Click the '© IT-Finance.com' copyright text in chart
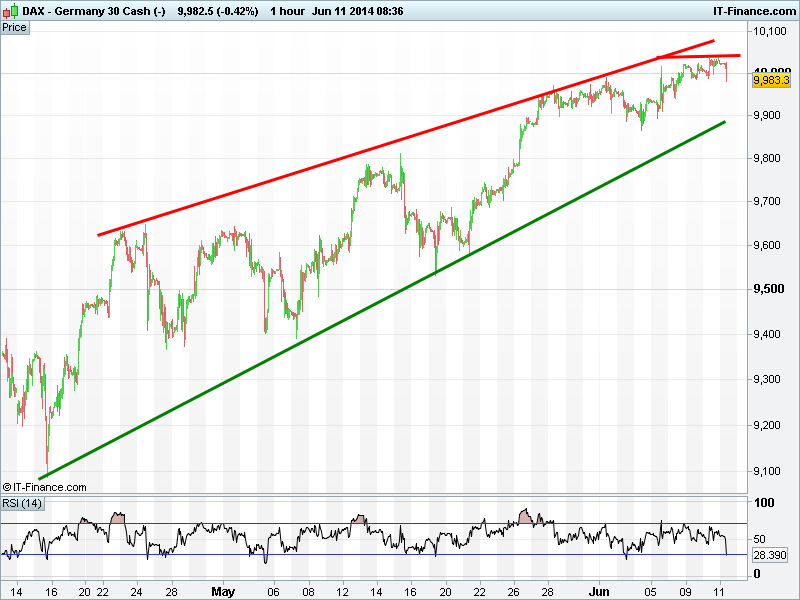This screenshot has width=800, height=600. click(x=44, y=487)
